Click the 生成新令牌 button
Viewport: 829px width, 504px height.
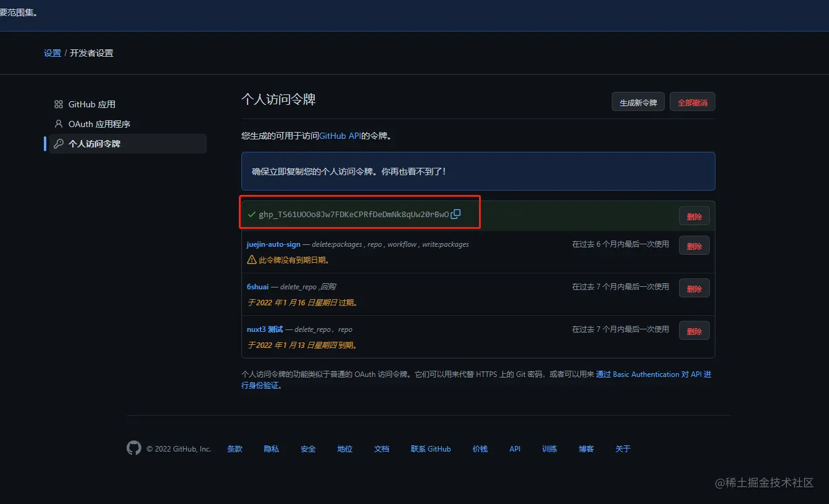(x=638, y=102)
